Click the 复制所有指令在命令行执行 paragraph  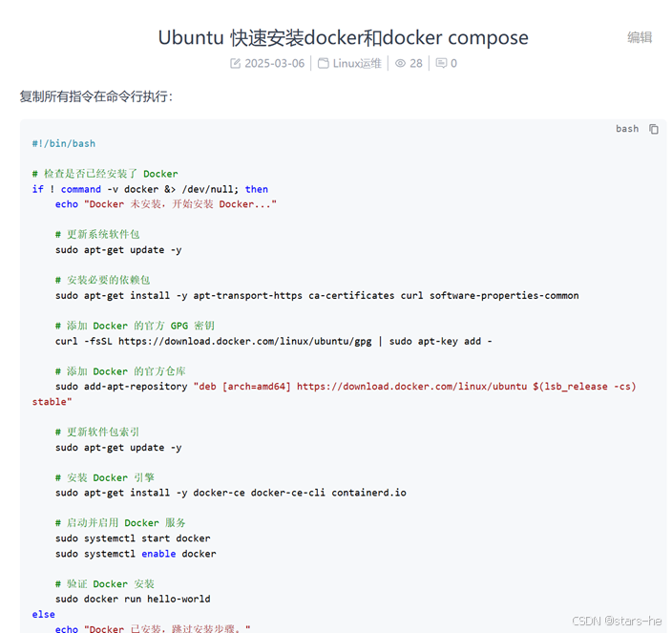[x=96, y=96]
